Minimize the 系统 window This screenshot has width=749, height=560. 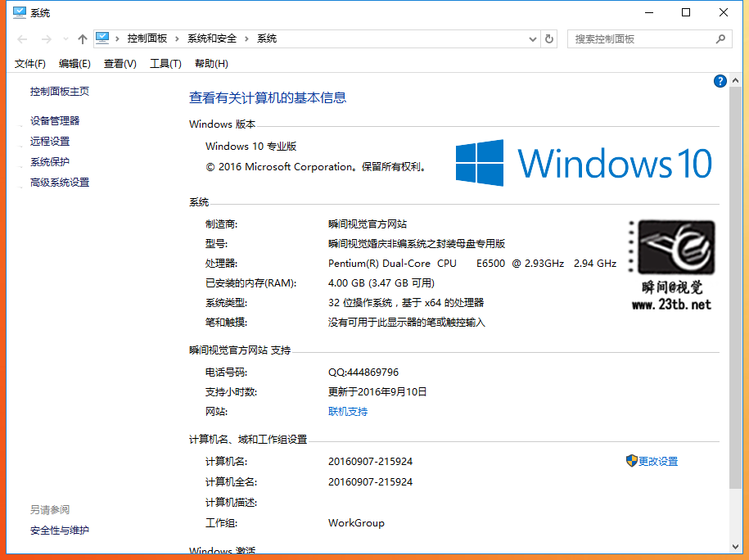pos(648,12)
